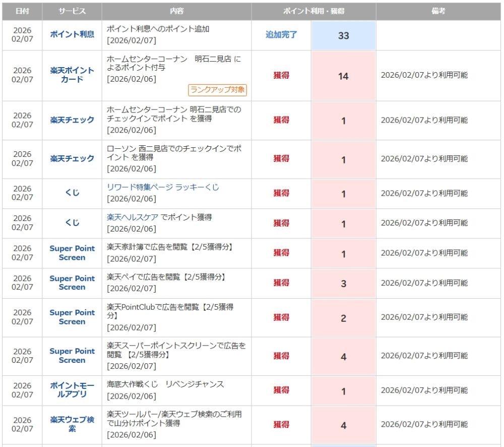Click the ポイント利用・獲得 column header
Viewport: 504px width, 447px height.
[x=313, y=11]
